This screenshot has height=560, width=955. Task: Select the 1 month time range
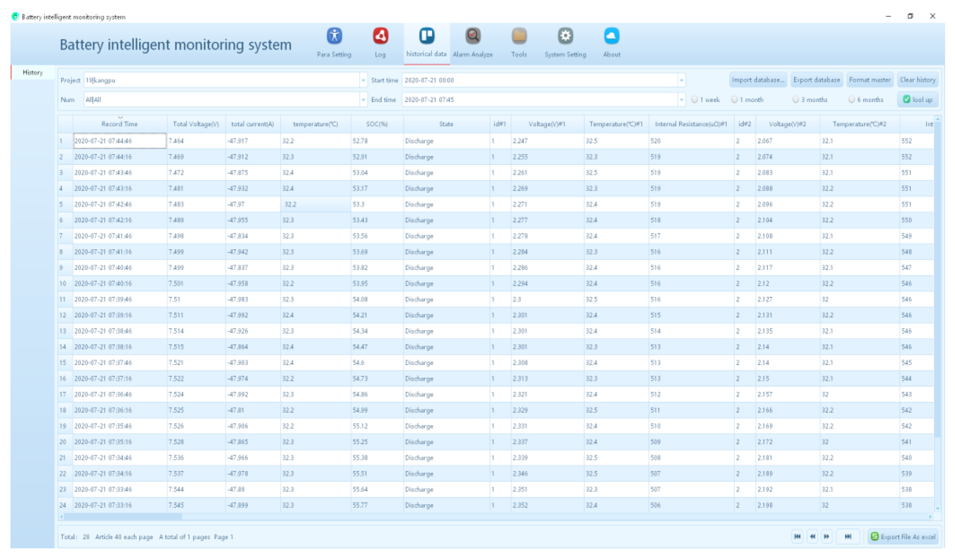pyautogui.click(x=734, y=100)
